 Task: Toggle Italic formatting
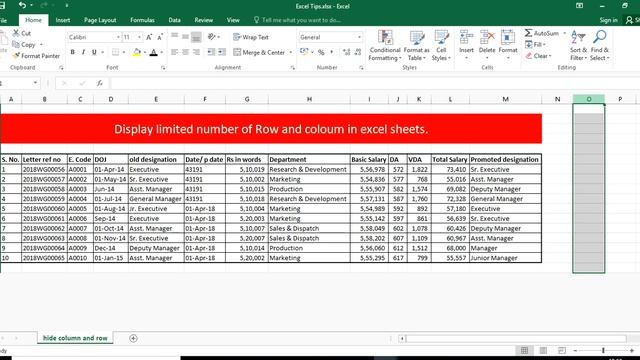83,52
